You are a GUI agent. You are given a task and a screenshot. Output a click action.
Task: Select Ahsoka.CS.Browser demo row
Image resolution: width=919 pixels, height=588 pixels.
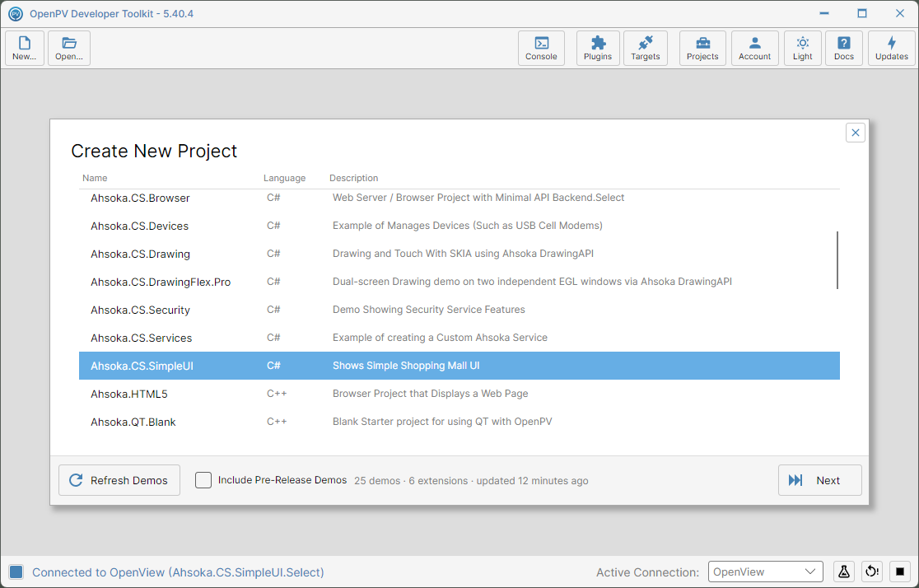459,198
